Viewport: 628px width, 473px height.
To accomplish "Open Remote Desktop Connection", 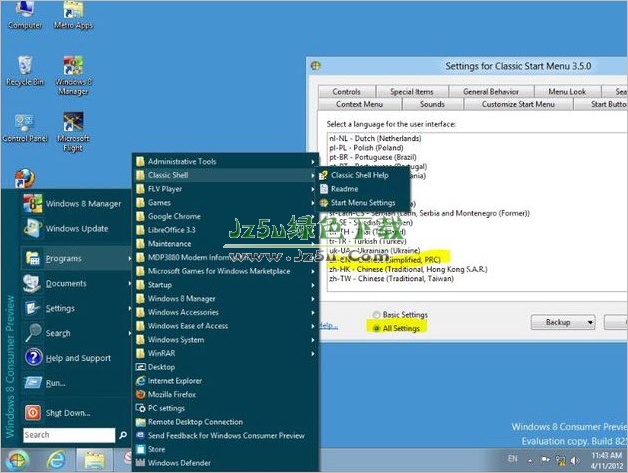I will coord(225,422).
